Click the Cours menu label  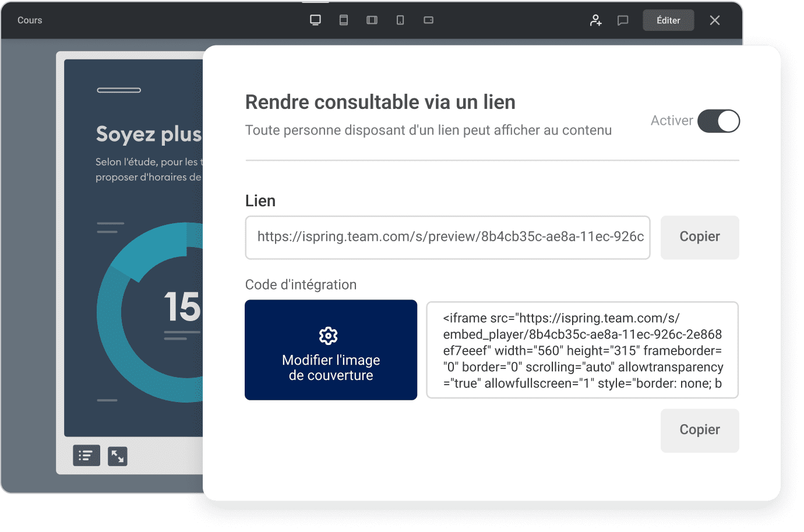coord(30,20)
